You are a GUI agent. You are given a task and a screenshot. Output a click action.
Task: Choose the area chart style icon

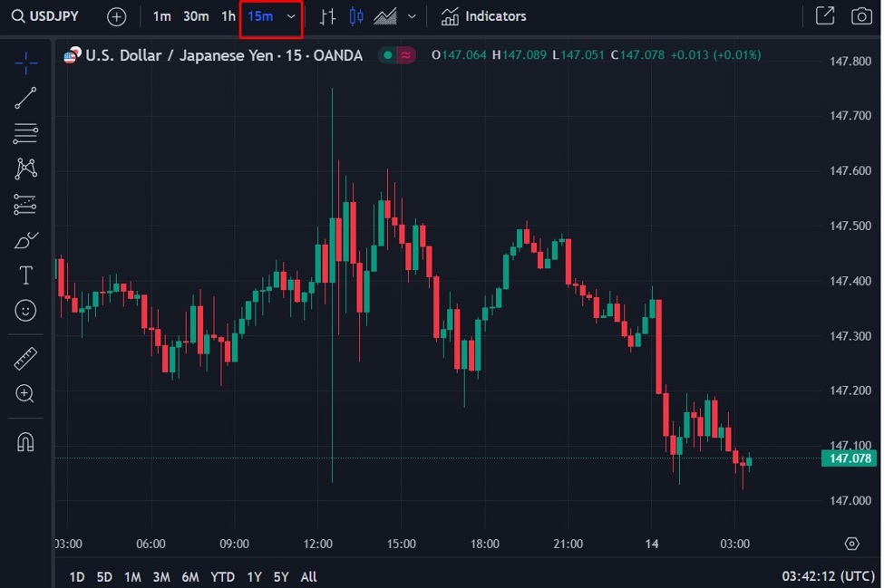click(x=385, y=16)
